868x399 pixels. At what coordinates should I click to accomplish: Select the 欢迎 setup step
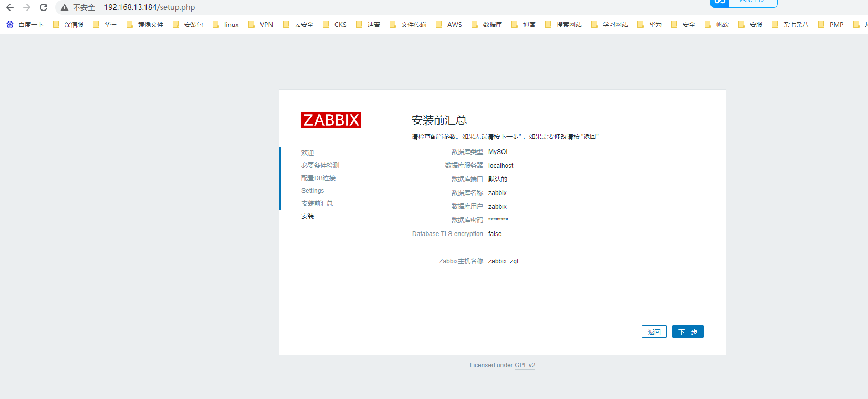308,153
